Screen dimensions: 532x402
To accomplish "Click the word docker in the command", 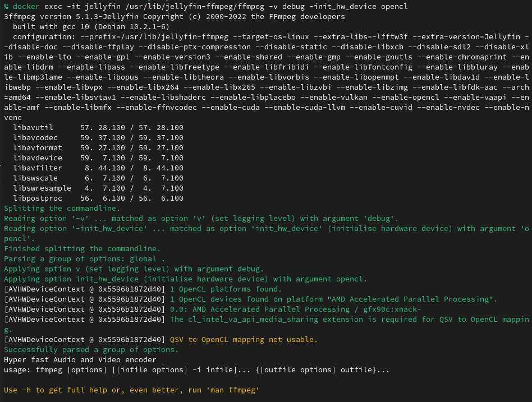I will (x=28, y=7).
